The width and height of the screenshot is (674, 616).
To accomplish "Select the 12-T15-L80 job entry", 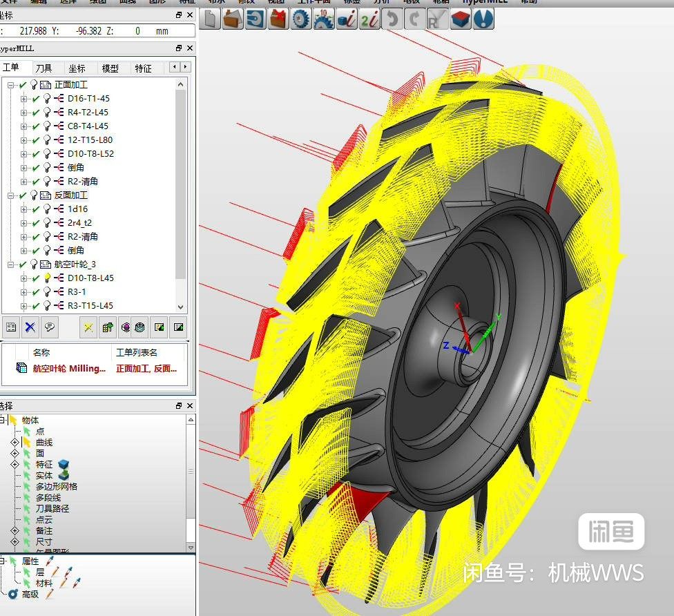I will pyautogui.click(x=90, y=140).
